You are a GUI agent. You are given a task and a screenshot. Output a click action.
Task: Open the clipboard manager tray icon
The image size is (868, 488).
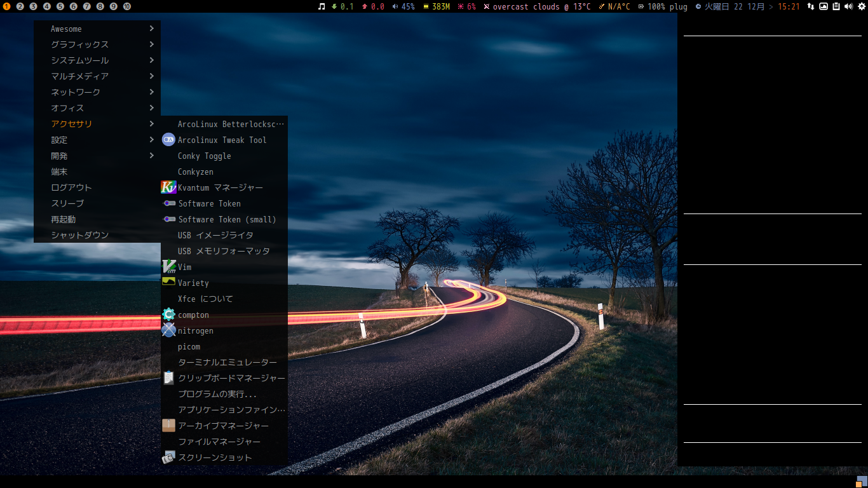[x=836, y=6]
